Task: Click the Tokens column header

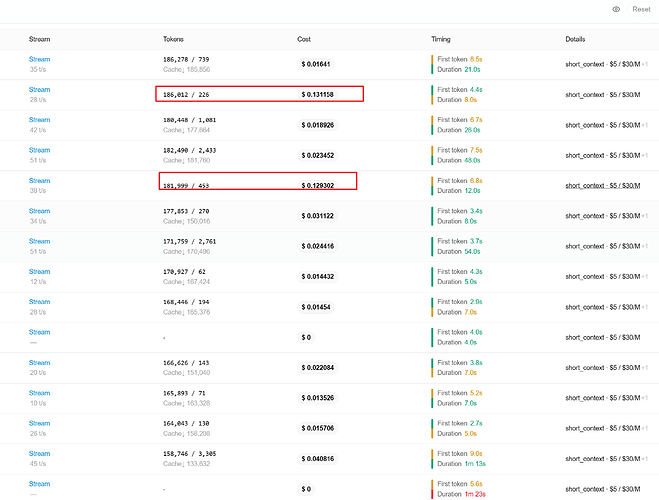Action: click(173, 39)
